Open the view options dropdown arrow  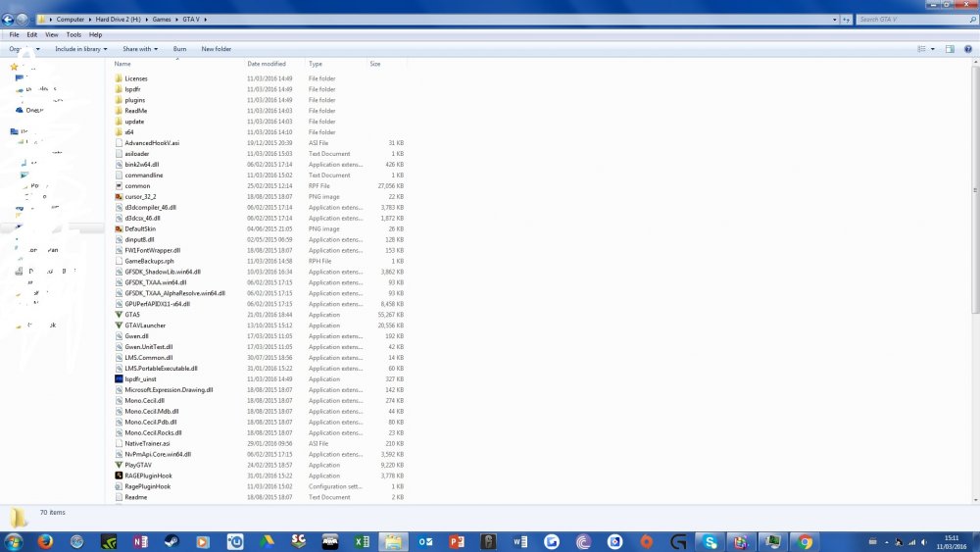[933, 49]
